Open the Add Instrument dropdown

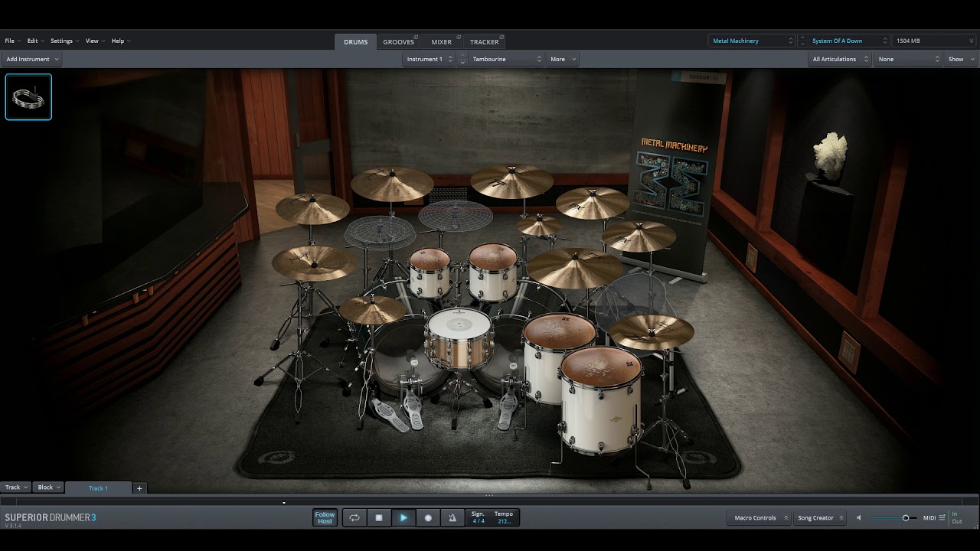(x=32, y=59)
